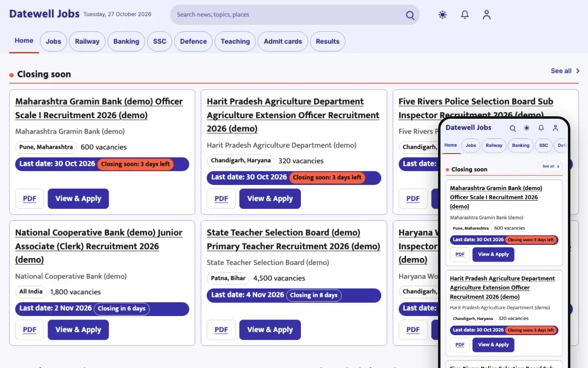Open the Results tab
The height and width of the screenshot is (368, 588).
328,42
